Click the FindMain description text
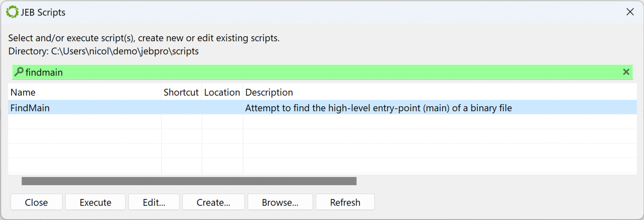The image size is (644, 220). pyautogui.click(x=378, y=108)
